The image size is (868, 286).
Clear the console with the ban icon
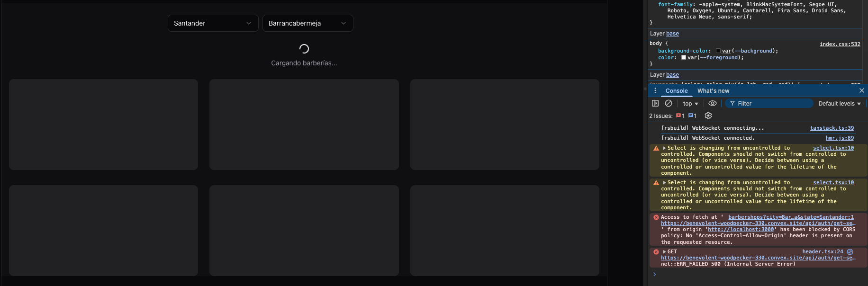coord(669,103)
